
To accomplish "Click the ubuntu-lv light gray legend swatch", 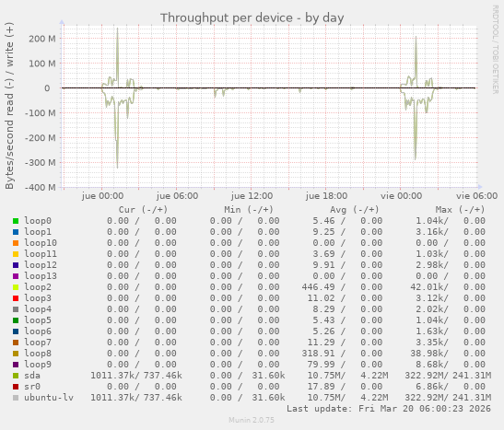I will click(16, 398).
